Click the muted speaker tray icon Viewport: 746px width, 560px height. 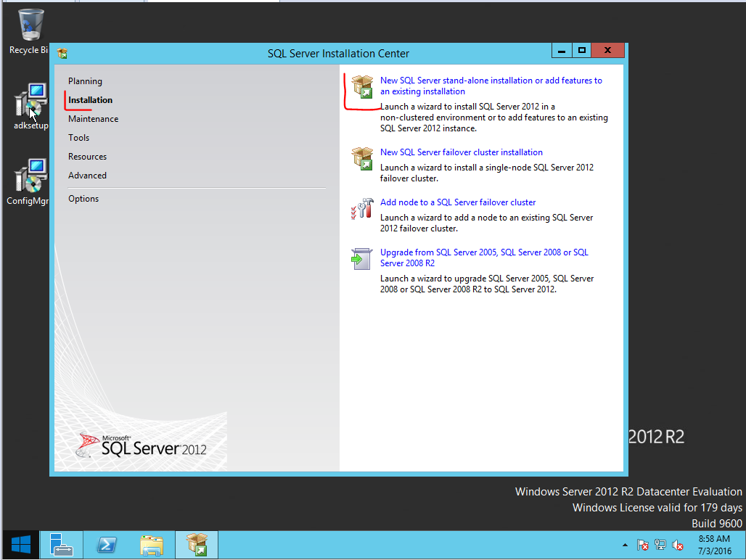(678, 545)
